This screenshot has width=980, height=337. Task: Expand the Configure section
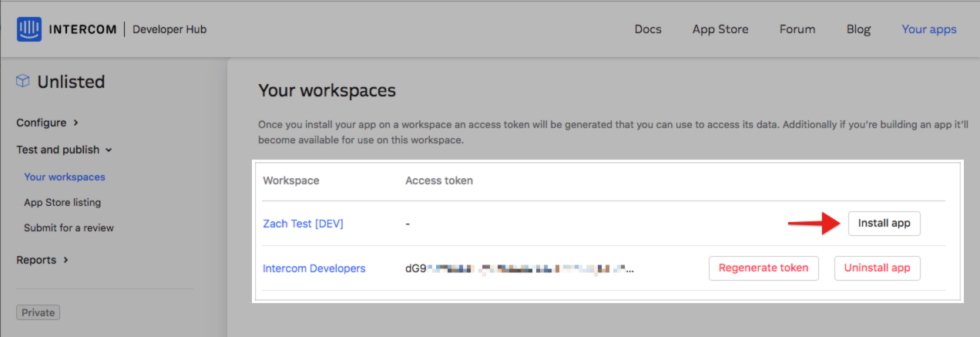(x=48, y=123)
